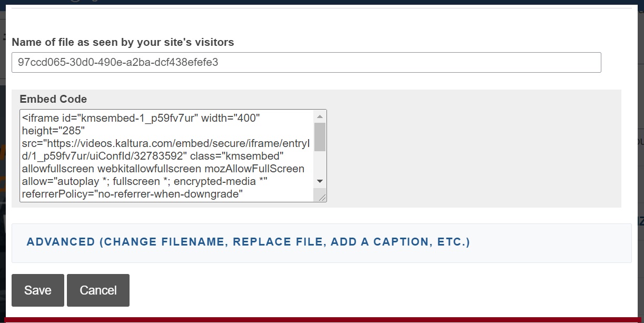Click inside the Embed Code textarea
This screenshot has width=644, height=323.
point(167,155)
